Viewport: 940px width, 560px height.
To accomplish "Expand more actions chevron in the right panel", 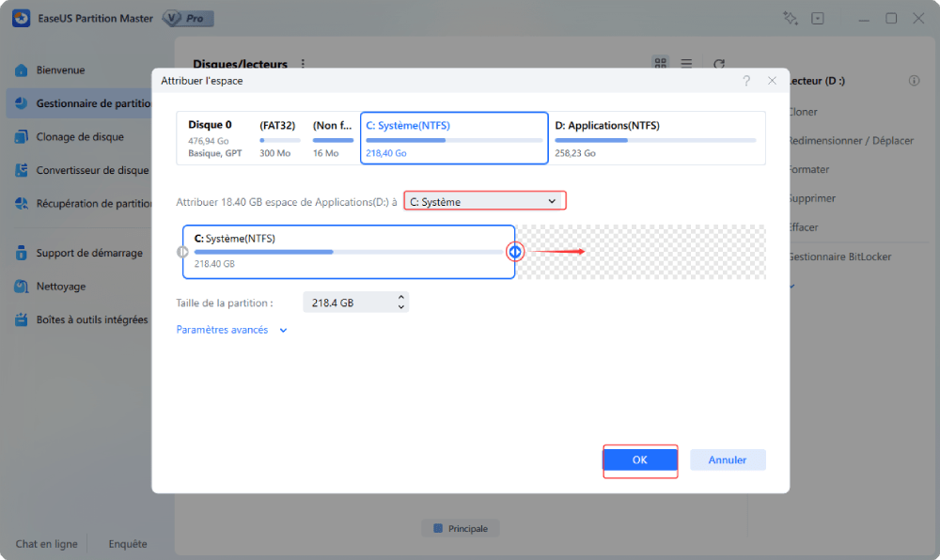I will pos(791,287).
